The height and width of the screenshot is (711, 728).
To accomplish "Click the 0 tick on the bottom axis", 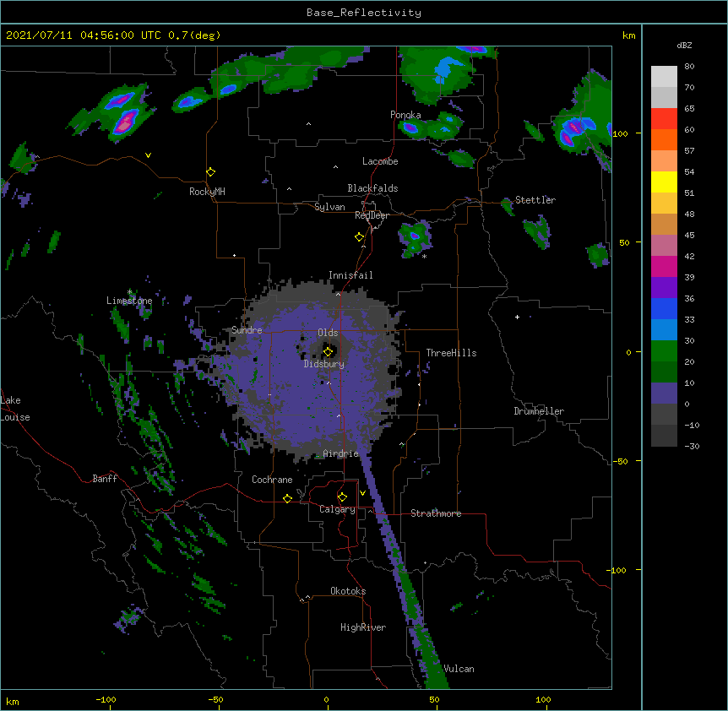I will click(326, 699).
